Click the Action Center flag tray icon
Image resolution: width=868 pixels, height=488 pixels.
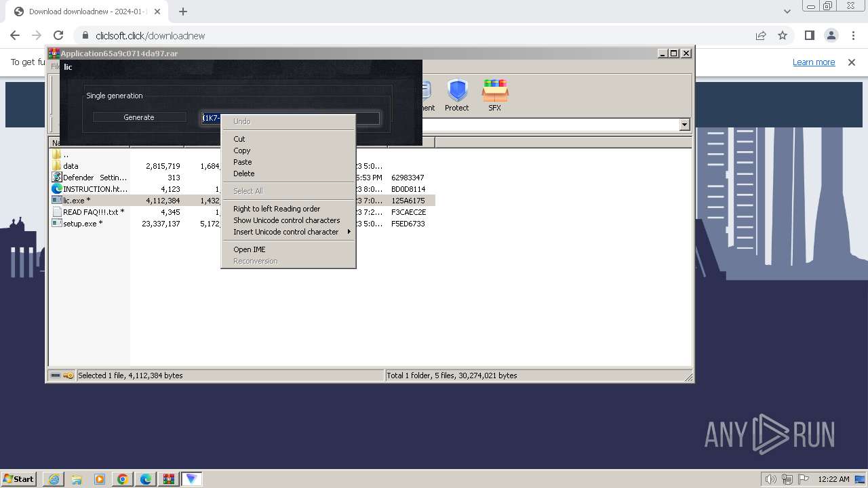tap(802, 479)
